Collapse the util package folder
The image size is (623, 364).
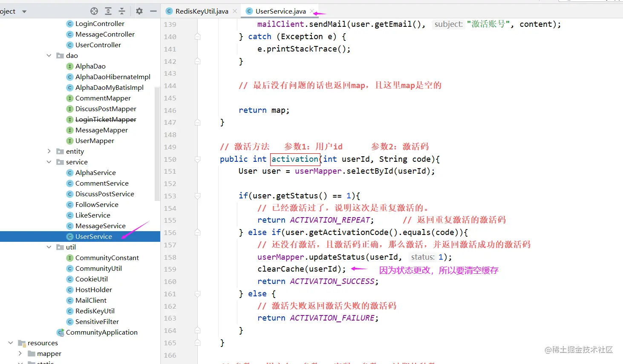coord(49,247)
